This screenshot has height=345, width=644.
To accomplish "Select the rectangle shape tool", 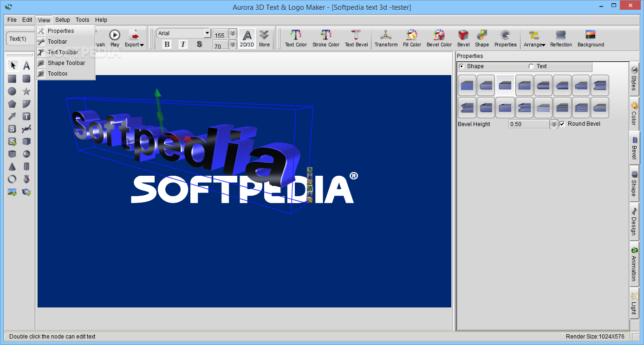I will (13, 79).
